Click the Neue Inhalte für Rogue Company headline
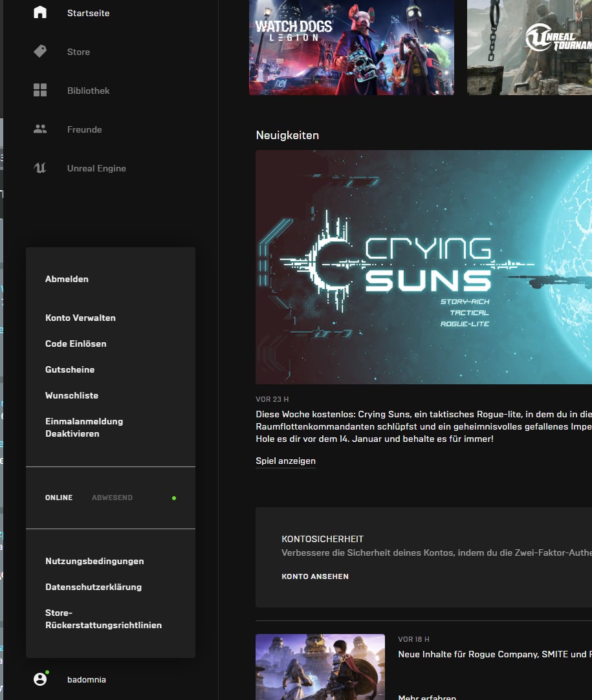The image size is (592, 700). 495,654
